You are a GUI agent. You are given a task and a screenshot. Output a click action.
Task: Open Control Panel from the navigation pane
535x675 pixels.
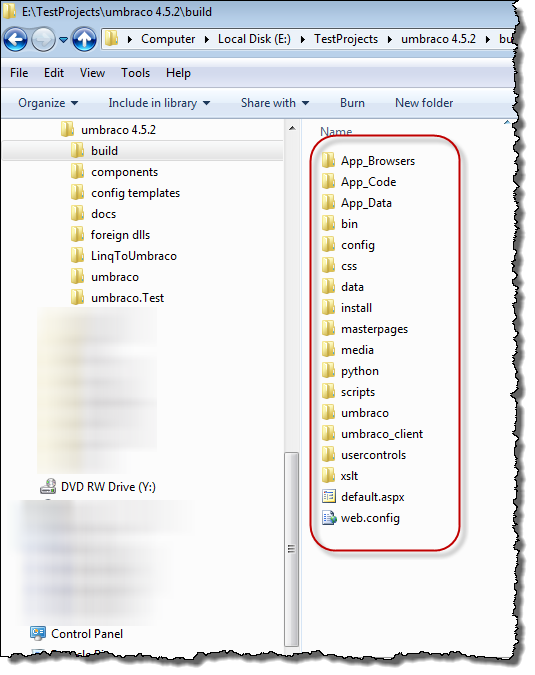click(x=76, y=634)
